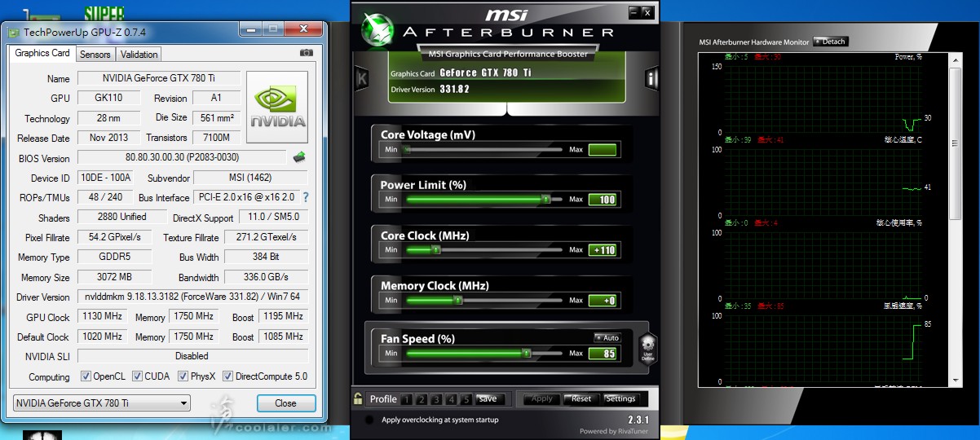Click the Bus Interface question mark icon
This screenshot has height=440, width=980.
306,197
